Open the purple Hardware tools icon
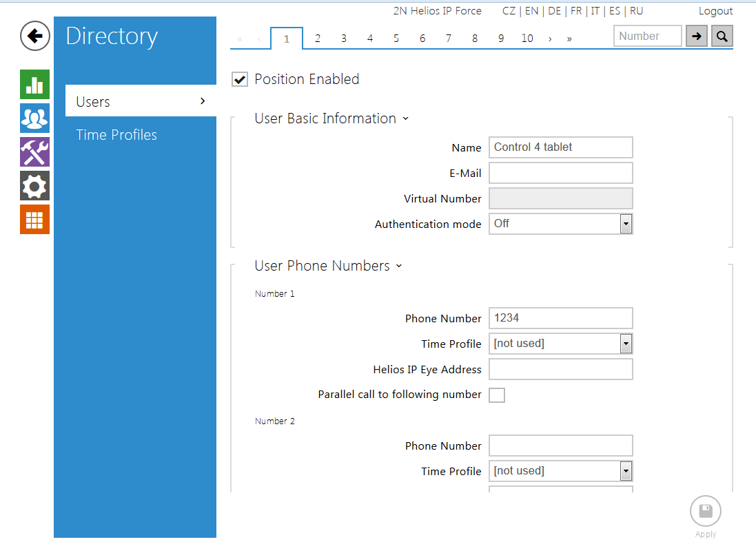The height and width of the screenshot is (544, 756). (x=34, y=151)
